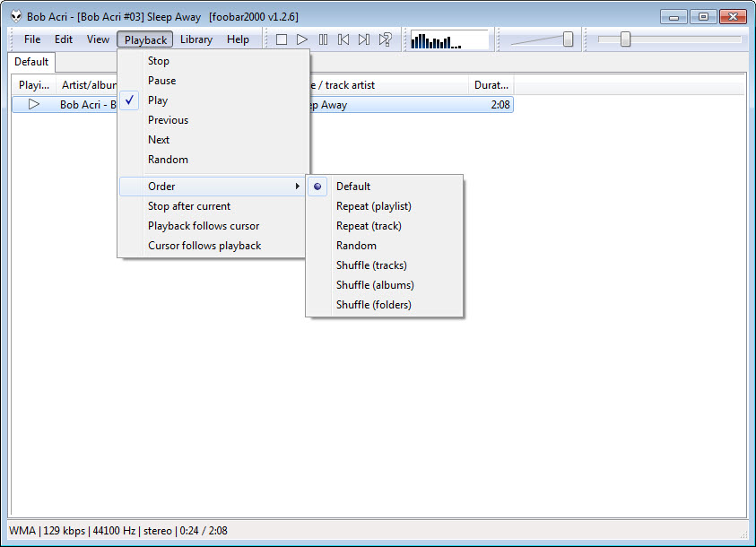Click the Random playback toolbar button
The height and width of the screenshot is (547, 756).
386,39
